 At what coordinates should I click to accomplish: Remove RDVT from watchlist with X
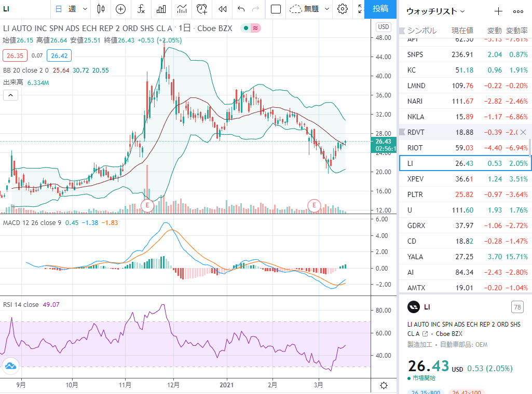(523, 132)
